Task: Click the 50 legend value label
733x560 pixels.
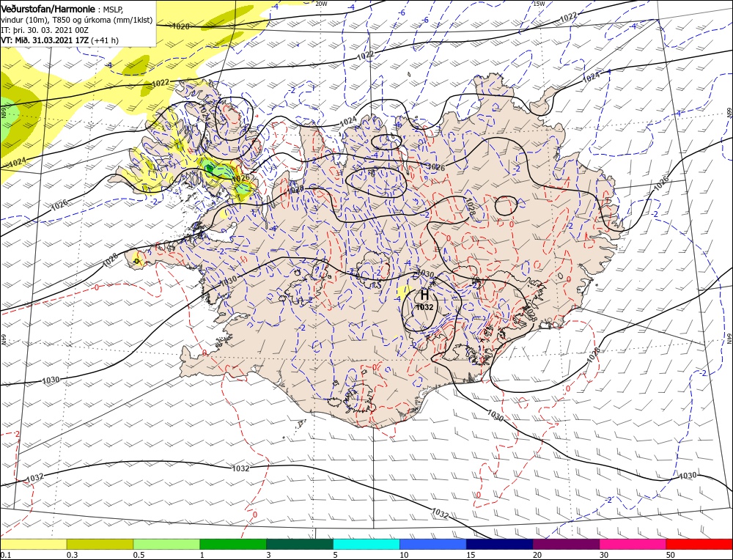Action: tap(671, 555)
